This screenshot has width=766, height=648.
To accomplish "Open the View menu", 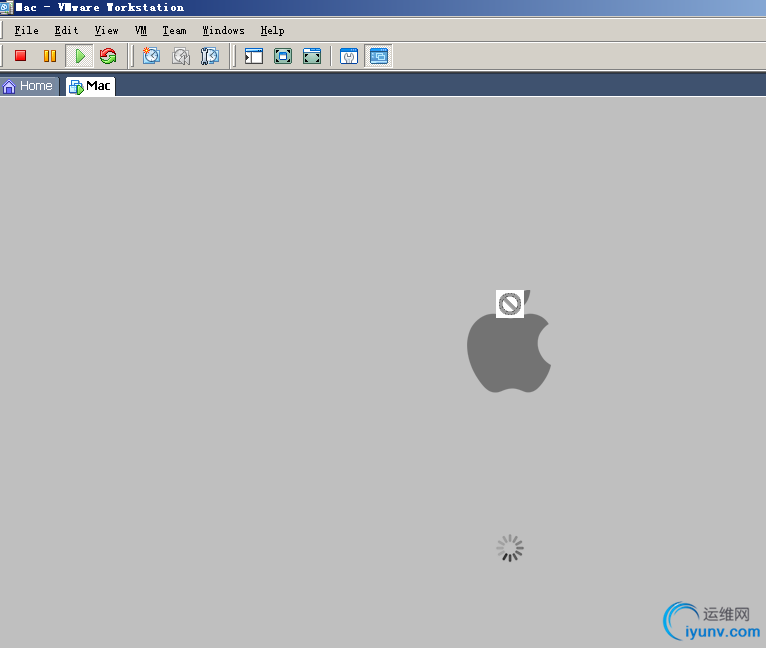I will pyautogui.click(x=106, y=30).
